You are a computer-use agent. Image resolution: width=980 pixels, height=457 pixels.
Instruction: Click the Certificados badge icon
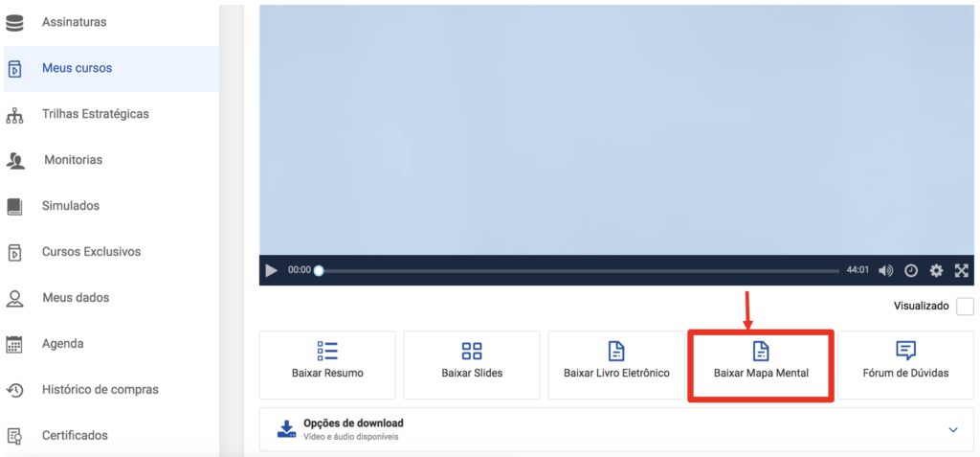pos(14,436)
